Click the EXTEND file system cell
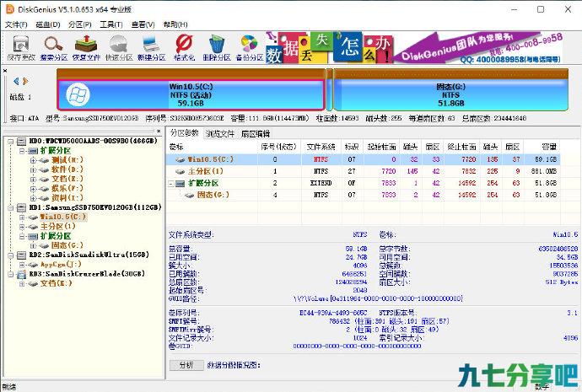Viewport: 582px width, 392px height. click(321, 183)
